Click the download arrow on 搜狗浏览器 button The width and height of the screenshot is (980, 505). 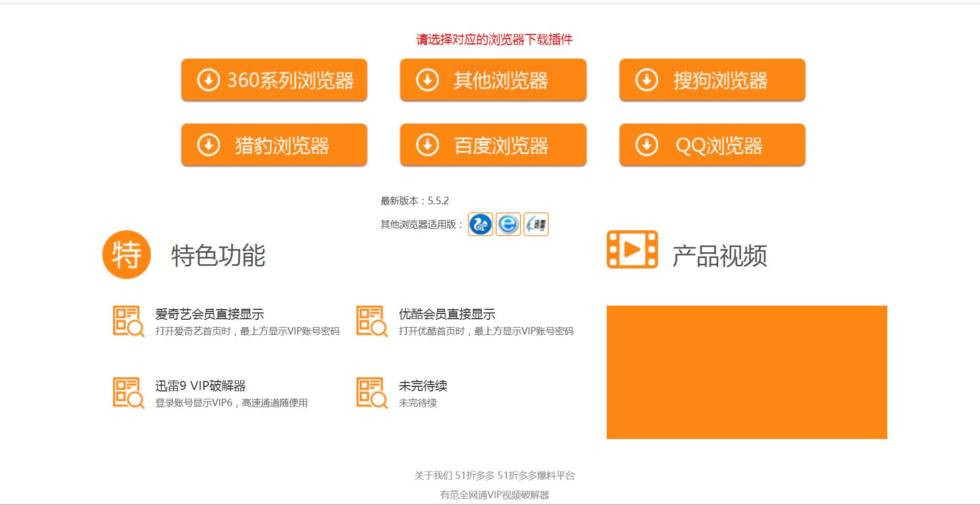647,80
